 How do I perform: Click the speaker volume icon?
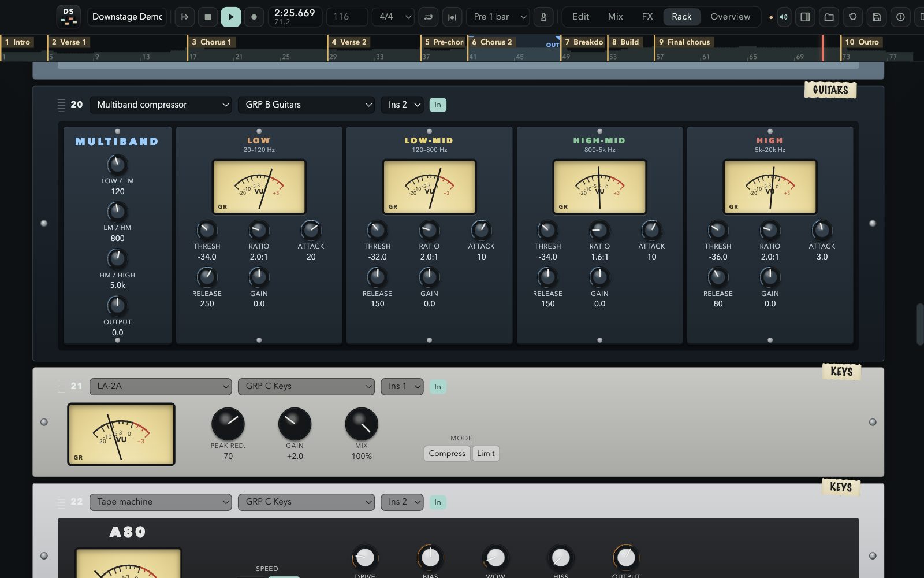pos(784,17)
